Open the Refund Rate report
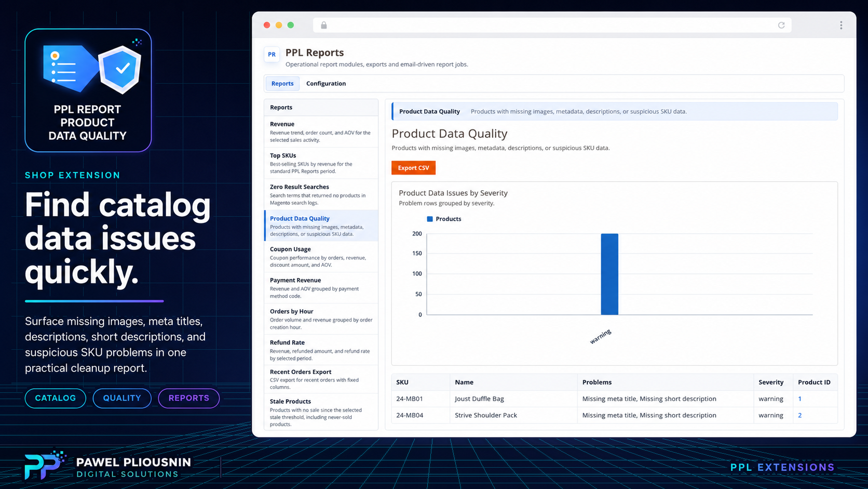This screenshot has width=868, height=489. click(321, 350)
